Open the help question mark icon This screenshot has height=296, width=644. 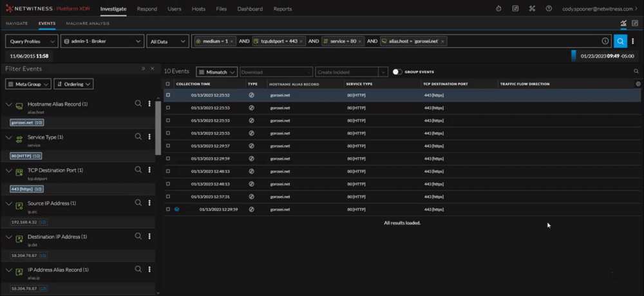click(549, 9)
